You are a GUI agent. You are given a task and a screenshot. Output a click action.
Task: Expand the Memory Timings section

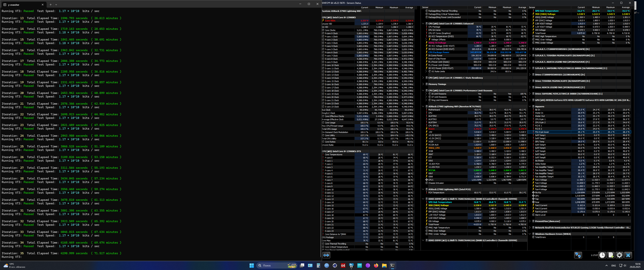click(x=423, y=84)
